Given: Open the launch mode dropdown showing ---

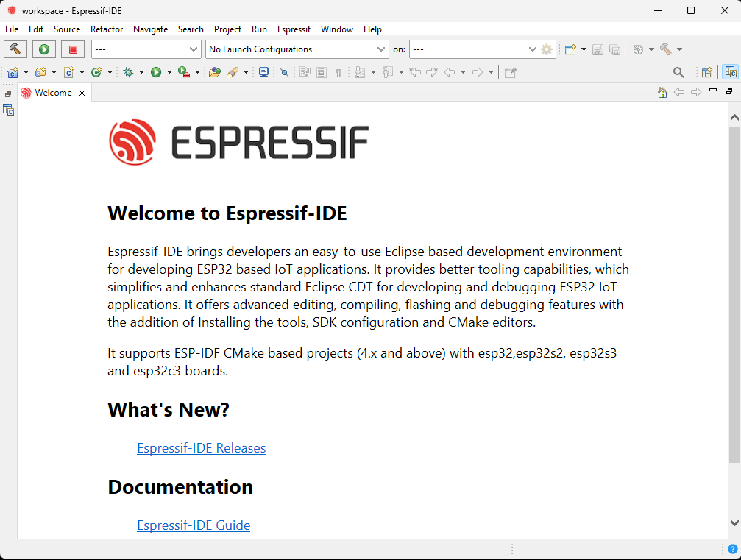Looking at the screenshot, I should [x=146, y=49].
